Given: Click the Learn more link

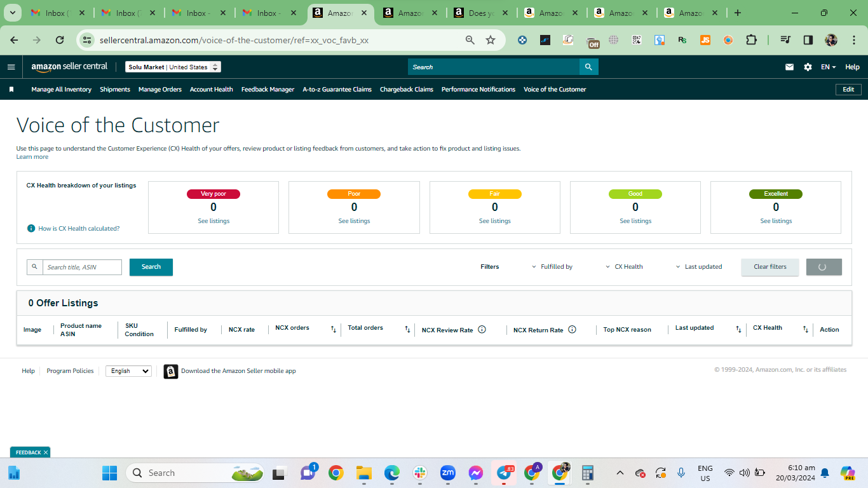Looking at the screenshot, I should pyautogui.click(x=32, y=157).
